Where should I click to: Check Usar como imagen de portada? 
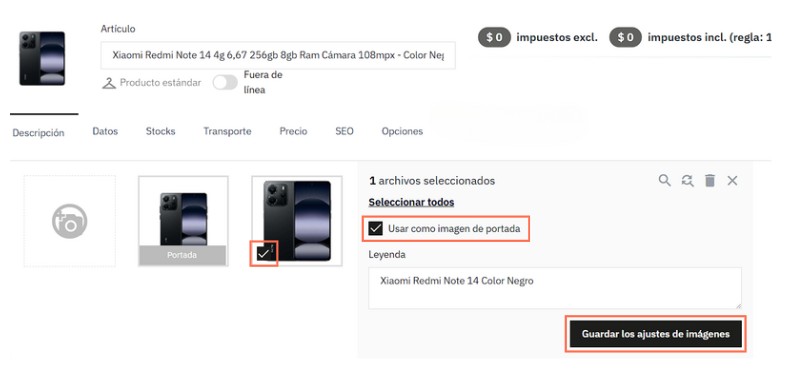(376, 228)
